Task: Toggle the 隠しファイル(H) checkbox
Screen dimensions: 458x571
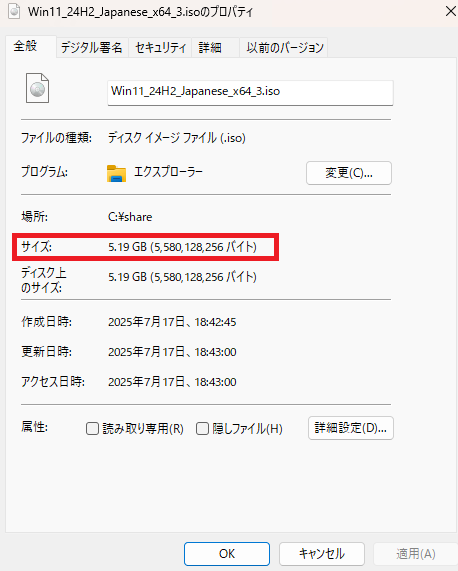Action: (x=202, y=429)
